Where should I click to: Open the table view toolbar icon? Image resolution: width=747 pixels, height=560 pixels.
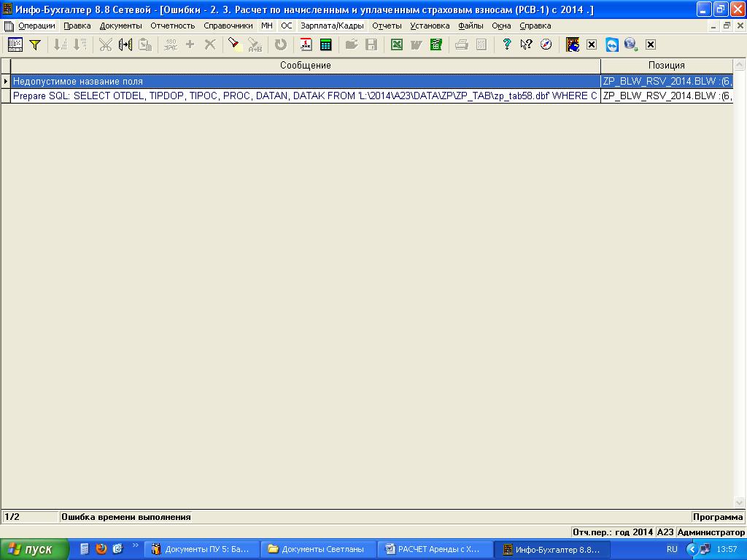tap(15, 44)
